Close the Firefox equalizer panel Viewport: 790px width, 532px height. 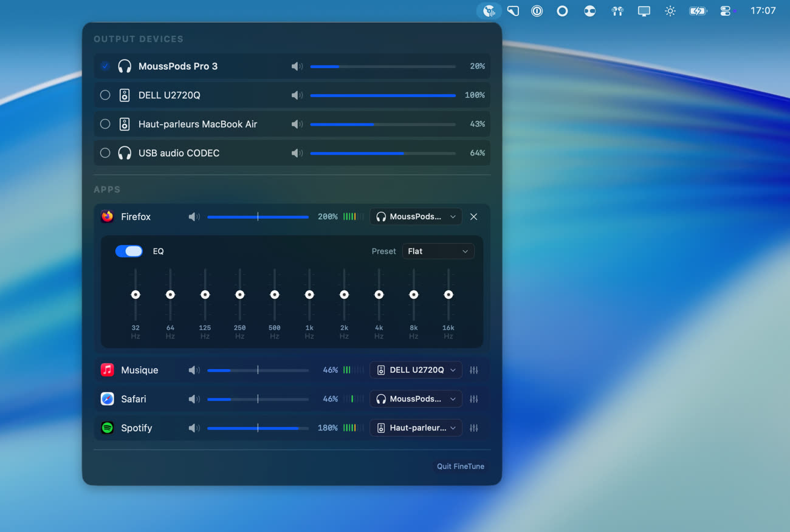474,217
